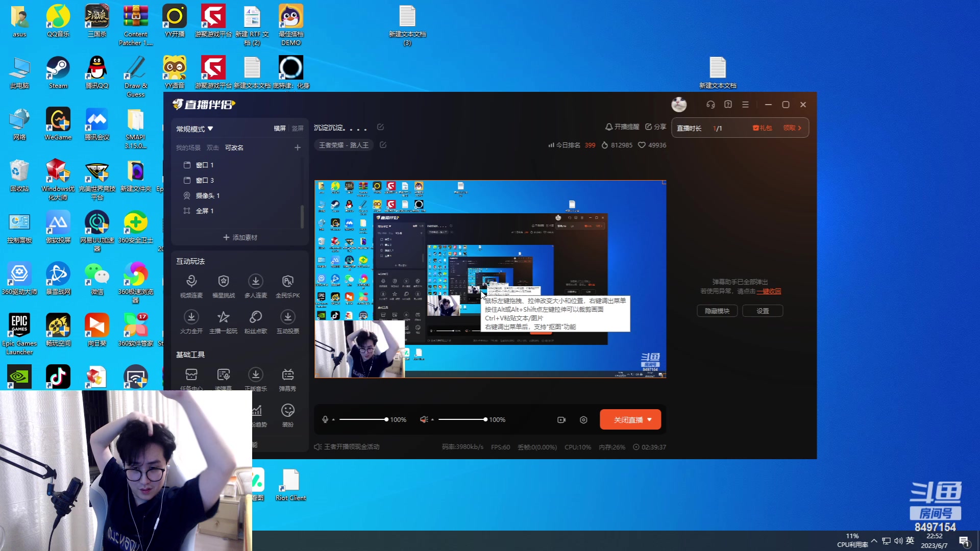This screenshot has height=551, width=980.
Task: Open arrow dropdown on 关闭直播 button
Action: coord(649,420)
